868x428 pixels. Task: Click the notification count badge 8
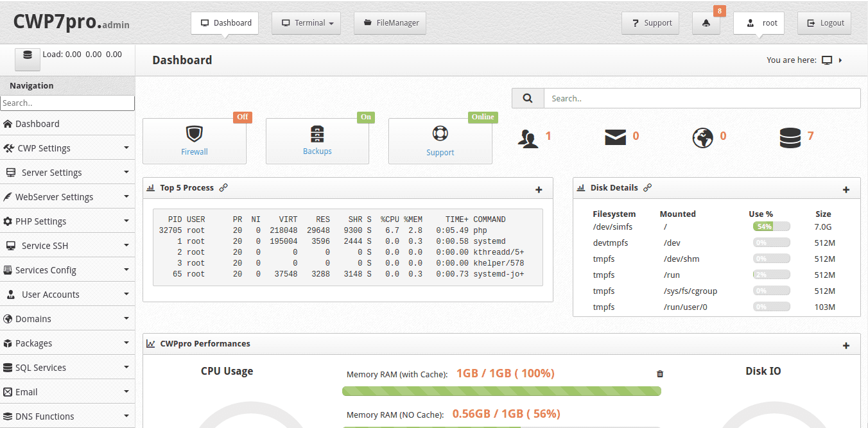[x=719, y=11]
